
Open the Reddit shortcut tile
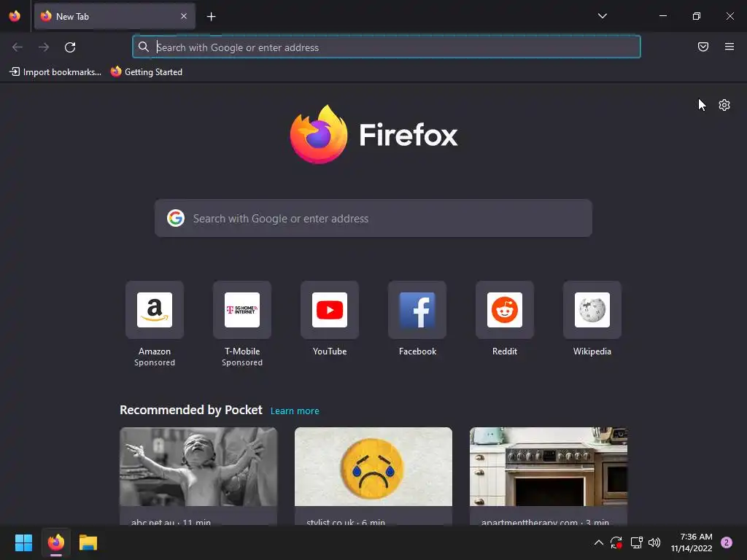click(x=505, y=310)
